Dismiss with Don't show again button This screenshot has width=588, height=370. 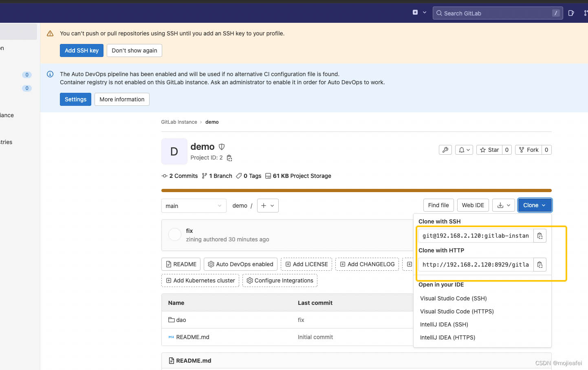tap(134, 50)
